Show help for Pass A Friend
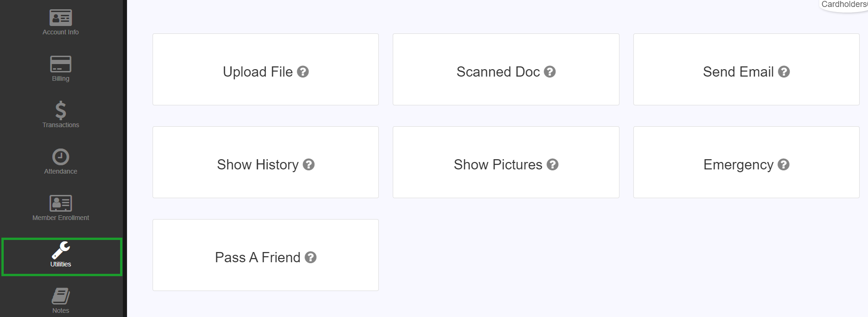This screenshot has width=868, height=317. click(311, 258)
